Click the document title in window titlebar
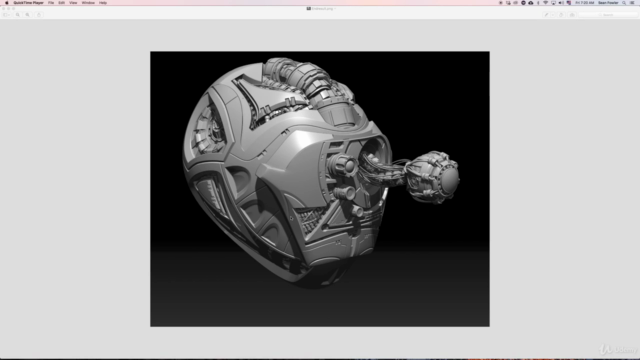Screen dimensions: 640x360 [x=321, y=9]
